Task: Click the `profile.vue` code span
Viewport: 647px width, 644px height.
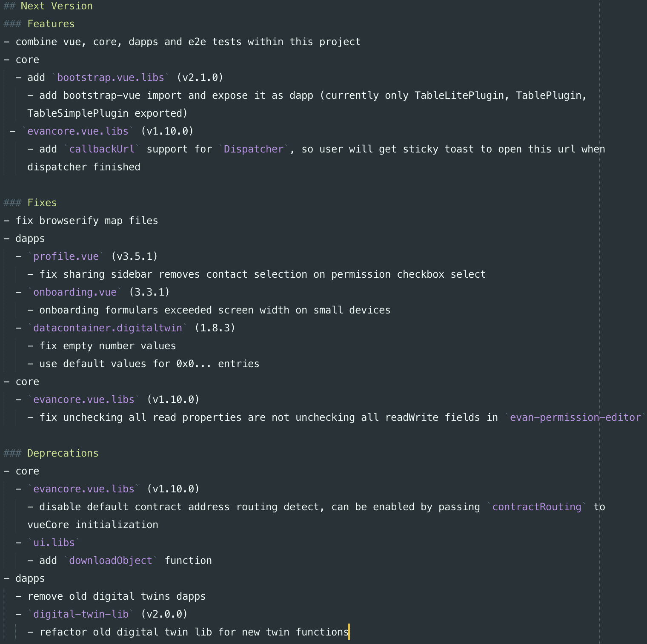Action: 66,256
